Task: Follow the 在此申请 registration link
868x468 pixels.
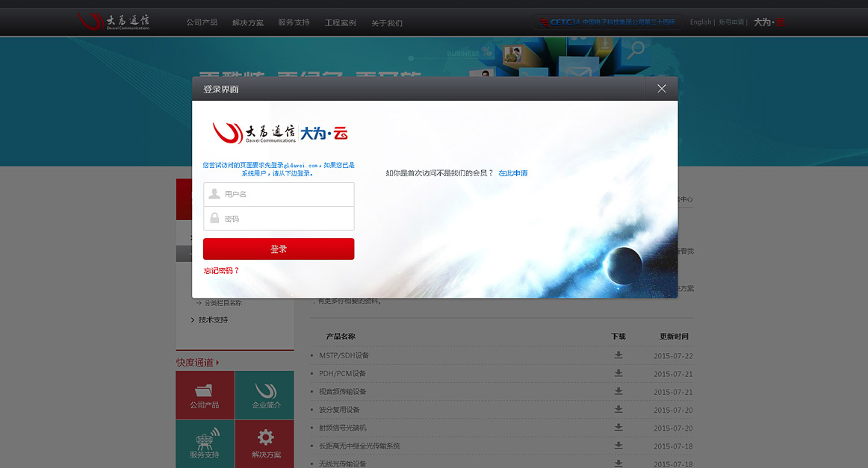Action: 512,173
